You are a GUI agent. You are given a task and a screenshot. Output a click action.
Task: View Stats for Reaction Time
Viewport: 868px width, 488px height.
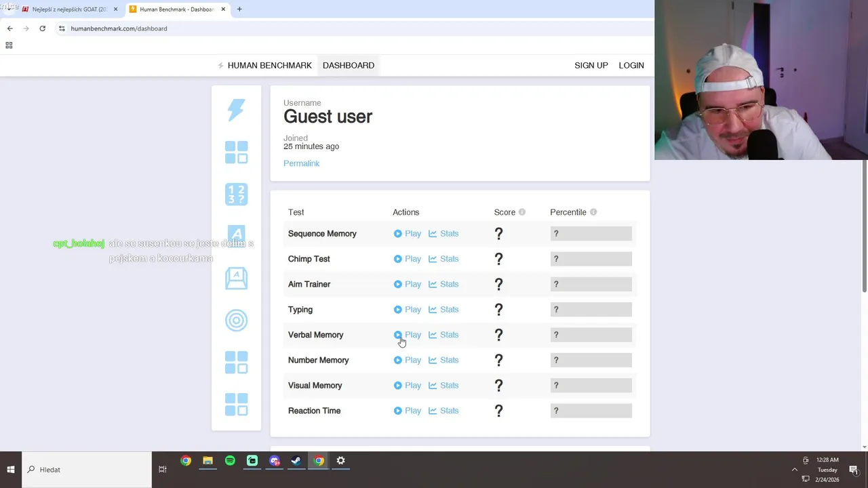click(x=443, y=411)
